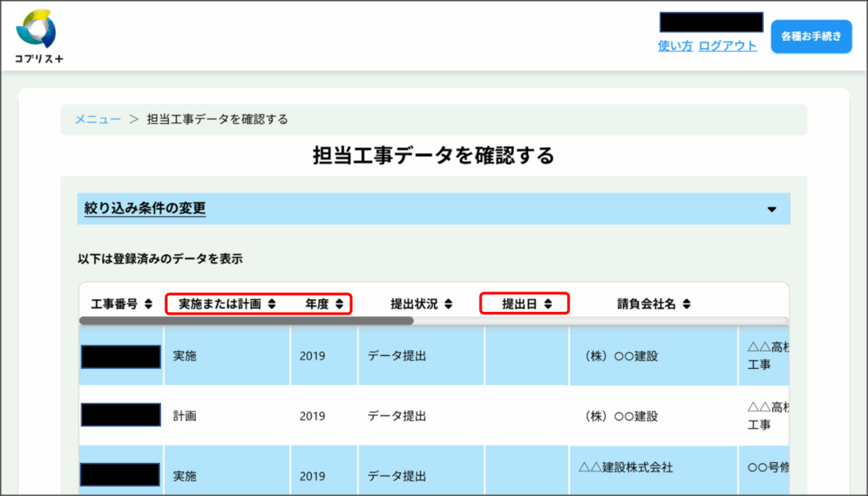Viewport: 868px width, 496px height.
Task: Open 絞り込み条件の変更 filter heading
Action: 145,208
